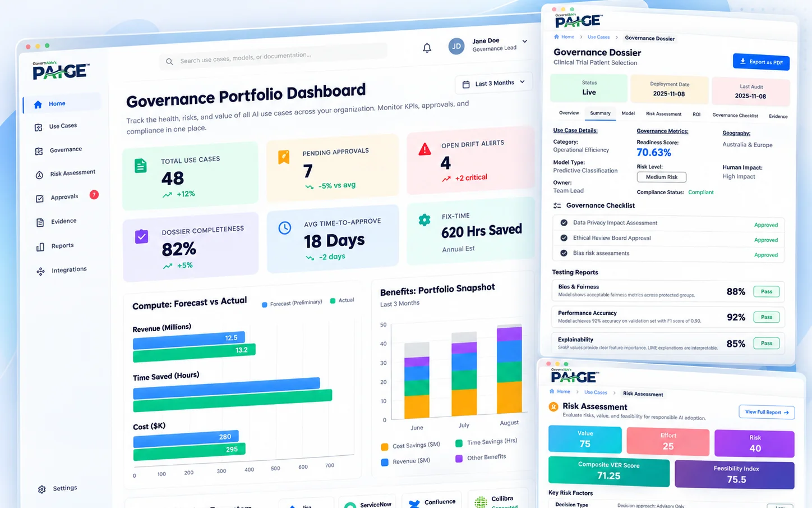This screenshot has width=812, height=508.
Task: Click Pass on the Performance Accuracy report
Action: tap(767, 318)
